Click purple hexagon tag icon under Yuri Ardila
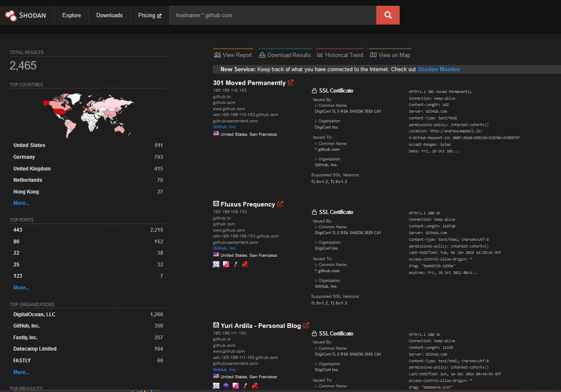 [226, 386]
